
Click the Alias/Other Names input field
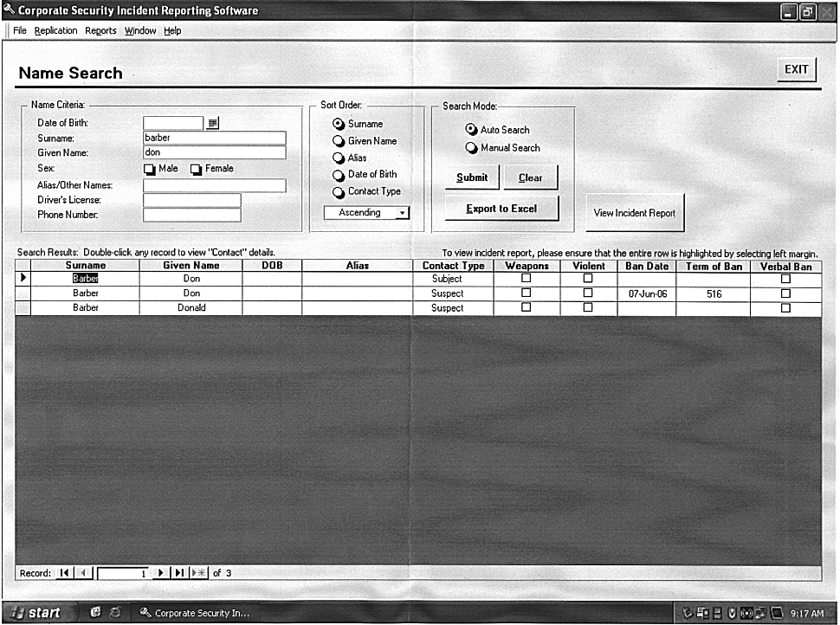pos(214,185)
